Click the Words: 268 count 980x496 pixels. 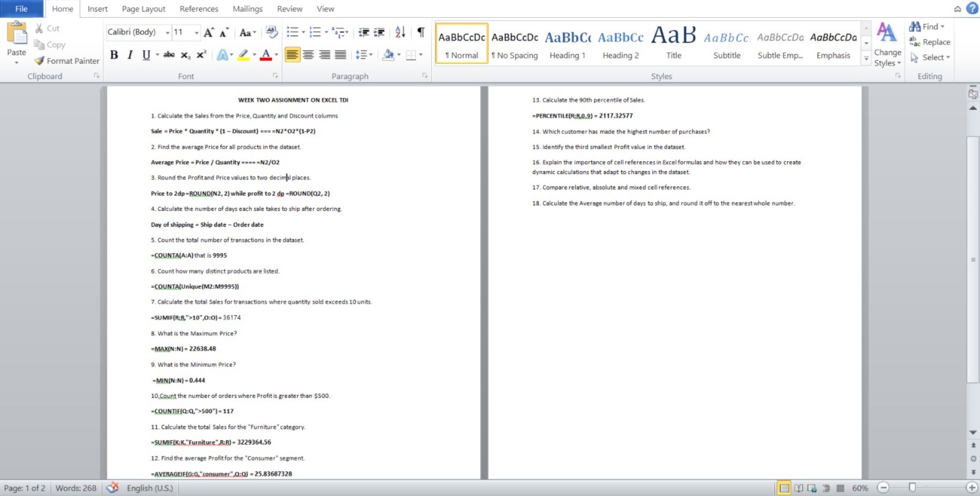76,488
